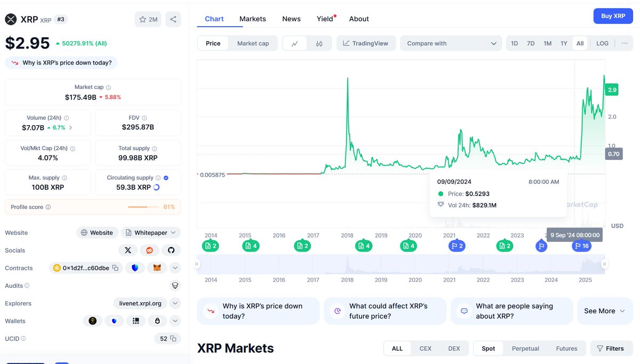640x364 pixels.
Task: Click the FDV info icon
Action: 144,118
